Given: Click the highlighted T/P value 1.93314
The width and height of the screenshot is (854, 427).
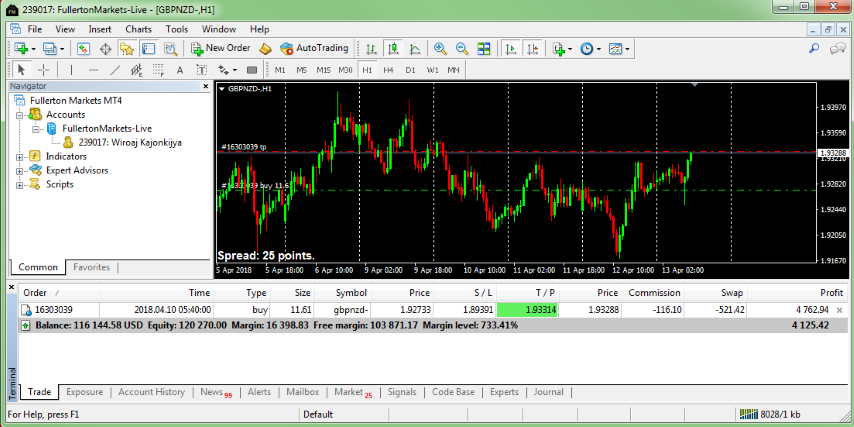Looking at the screenshot, I should click(528, 310).
